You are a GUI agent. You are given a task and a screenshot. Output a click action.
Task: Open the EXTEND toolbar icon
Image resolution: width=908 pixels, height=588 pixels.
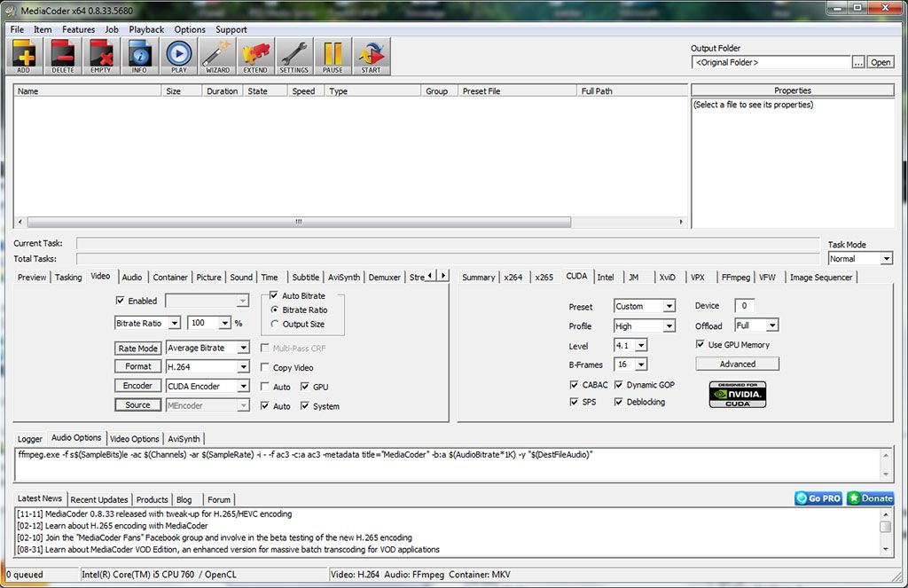click(255, 56)
